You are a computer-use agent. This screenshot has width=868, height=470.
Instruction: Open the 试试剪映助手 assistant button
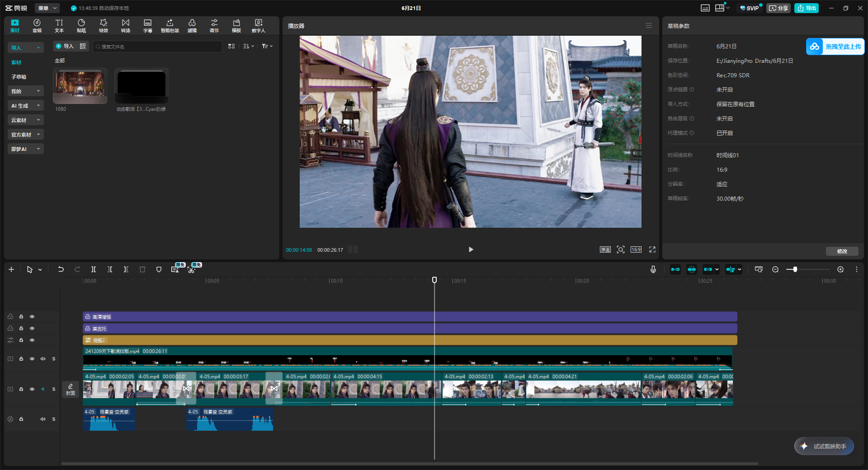click(824, 446)
